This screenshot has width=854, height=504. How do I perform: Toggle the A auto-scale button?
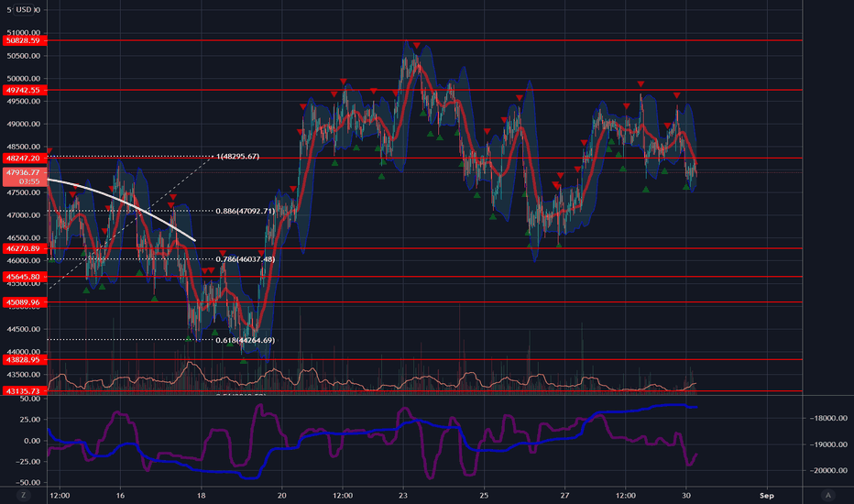pos(828,495)
